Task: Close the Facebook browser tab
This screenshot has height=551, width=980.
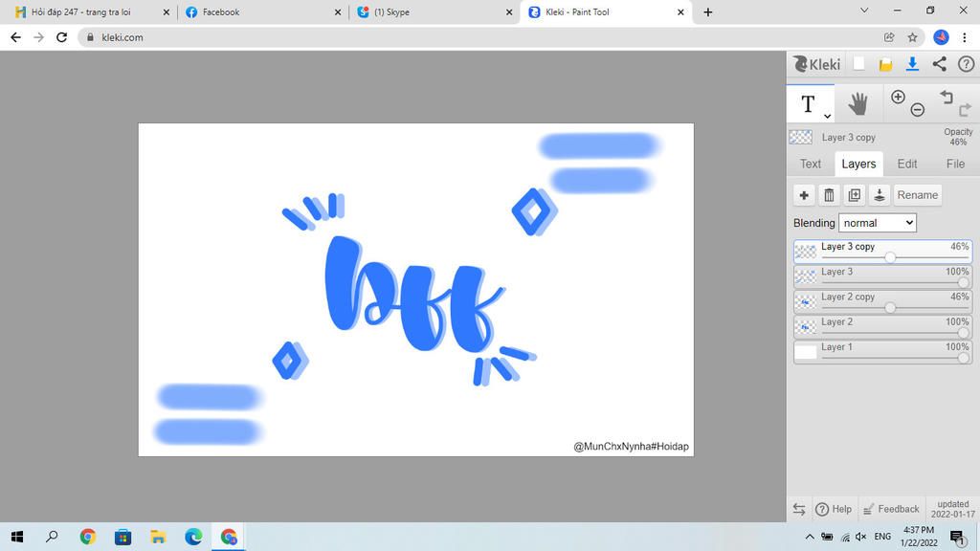Action: (x=338, y=11)
